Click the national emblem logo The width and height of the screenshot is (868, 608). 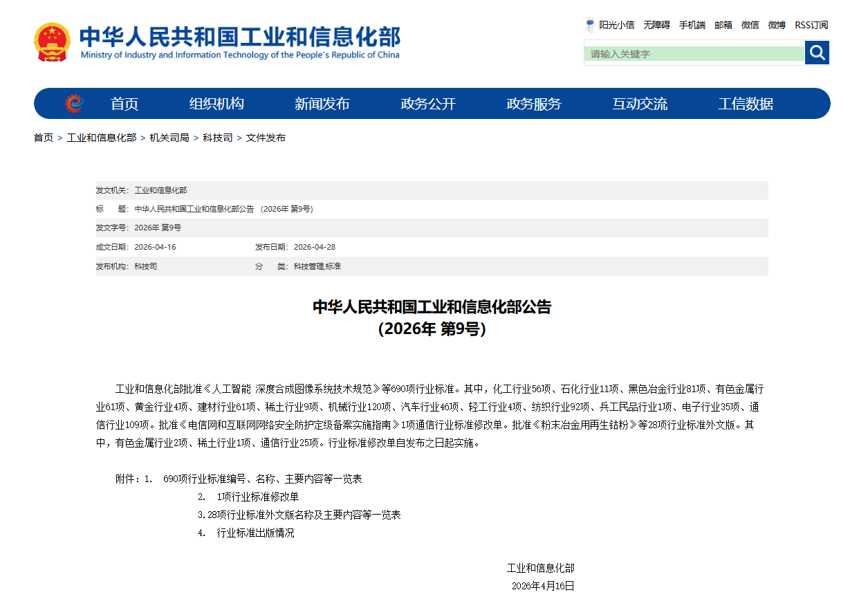tap(52, 42)
